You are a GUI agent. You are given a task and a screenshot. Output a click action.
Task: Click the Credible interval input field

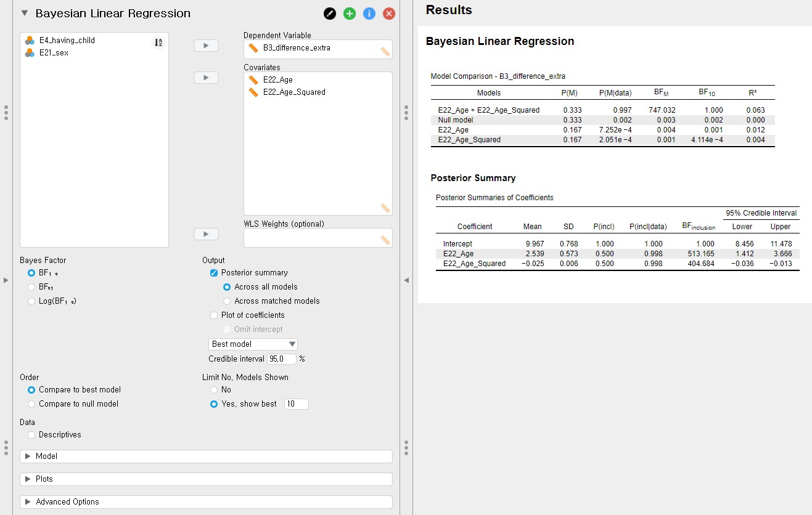click(x=282, y=359)
